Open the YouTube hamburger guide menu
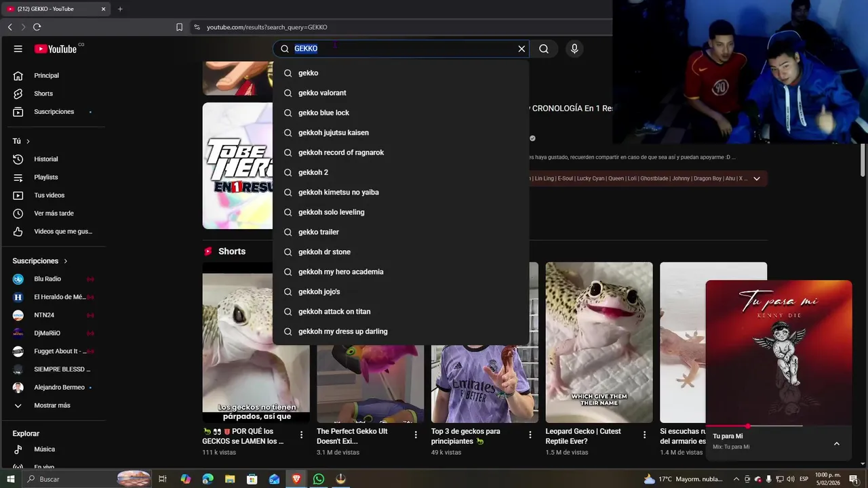Image resolution: width=868 pixels, height=488 pixels. (x=18, y=49)
